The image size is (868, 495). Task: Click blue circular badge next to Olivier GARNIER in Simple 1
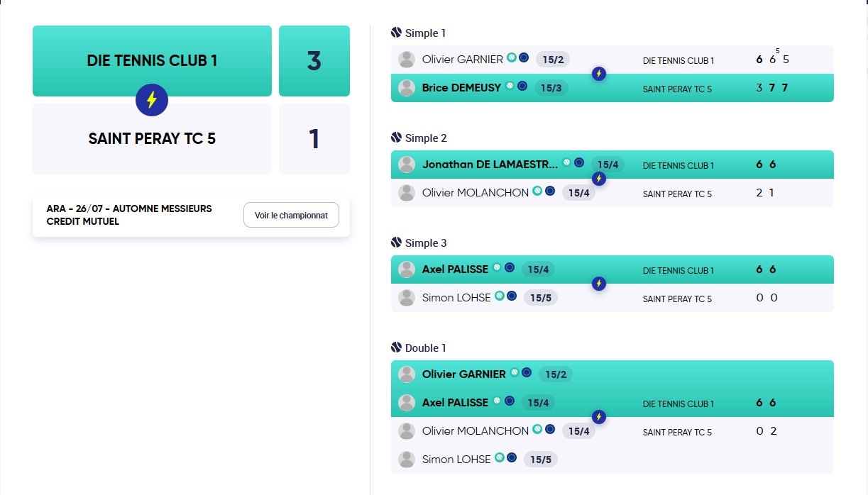point(524,58)
